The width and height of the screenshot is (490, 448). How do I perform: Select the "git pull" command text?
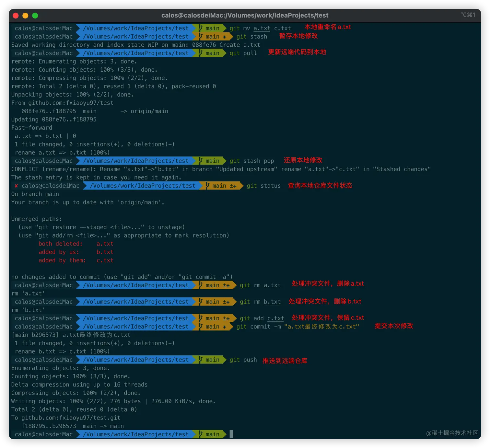[243, 53]
